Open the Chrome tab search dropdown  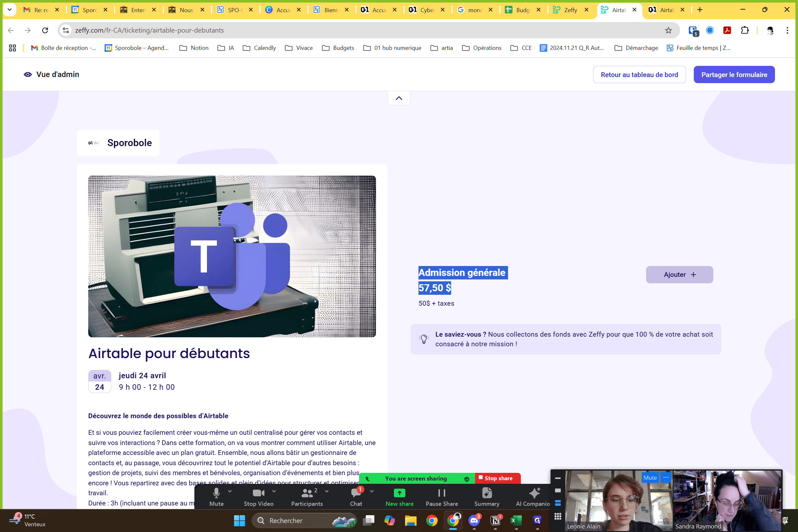pos(10,10)
